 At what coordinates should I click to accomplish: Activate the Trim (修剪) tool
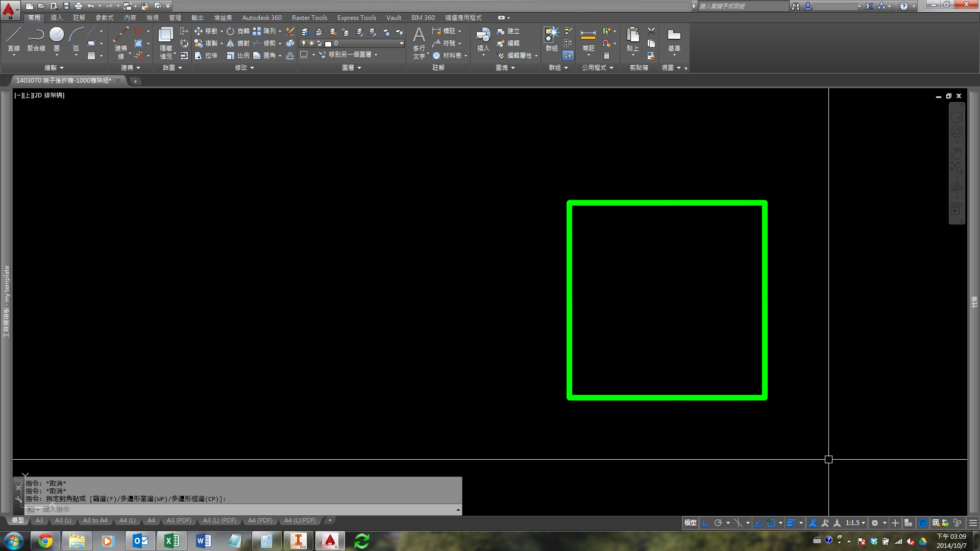point(265,43)
